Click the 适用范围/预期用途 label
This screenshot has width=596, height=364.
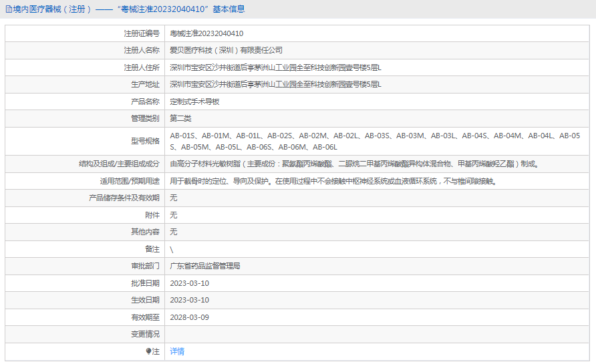click(x=130, y=181)
